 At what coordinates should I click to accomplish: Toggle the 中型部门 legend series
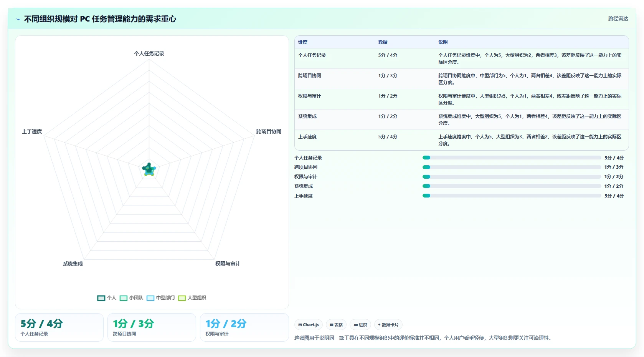click(x=160, y=298)
